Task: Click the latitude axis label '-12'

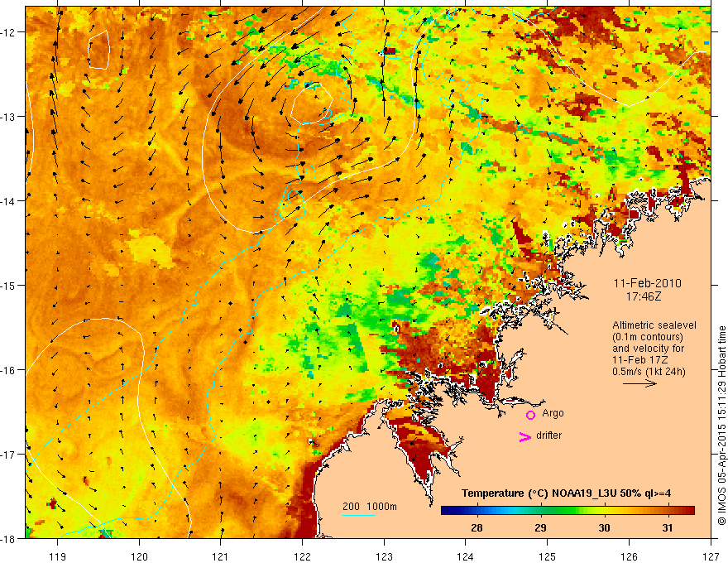Action: pyautogui.click(x=9, y=32)
